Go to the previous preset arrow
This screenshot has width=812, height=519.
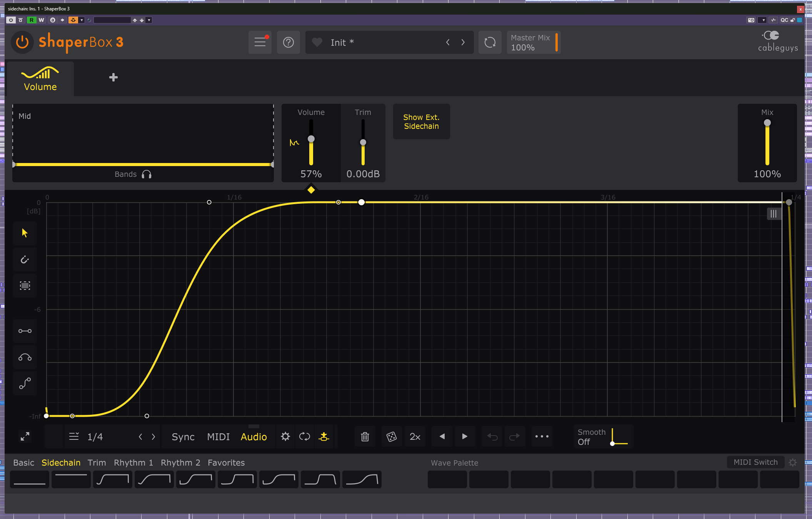click(448, 42)
